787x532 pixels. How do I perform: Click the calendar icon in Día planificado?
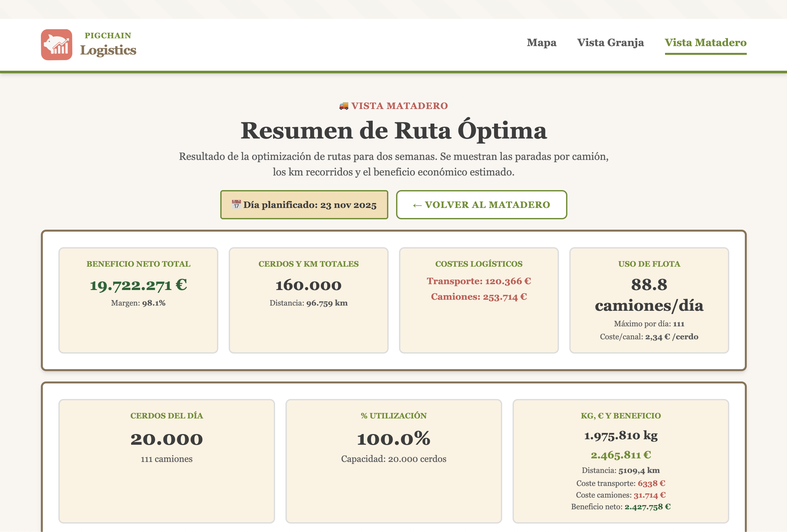pyautogui.click(x=236, y=205)
